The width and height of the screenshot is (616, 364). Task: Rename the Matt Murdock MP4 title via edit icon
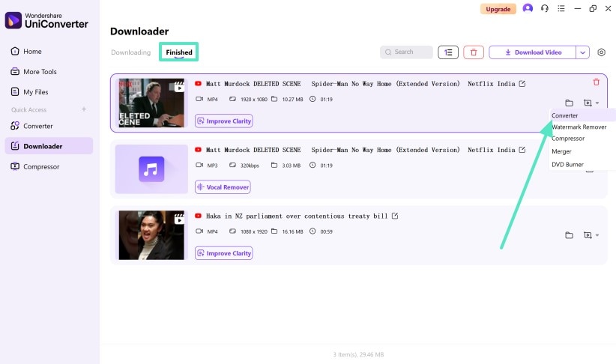tap(522, 84)
